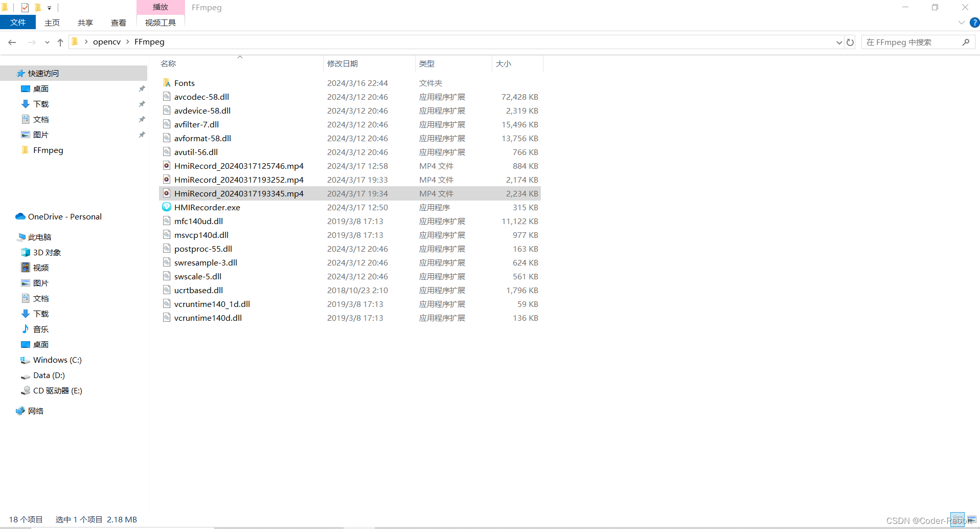Open 图片 under quick access

coord(41,135)
